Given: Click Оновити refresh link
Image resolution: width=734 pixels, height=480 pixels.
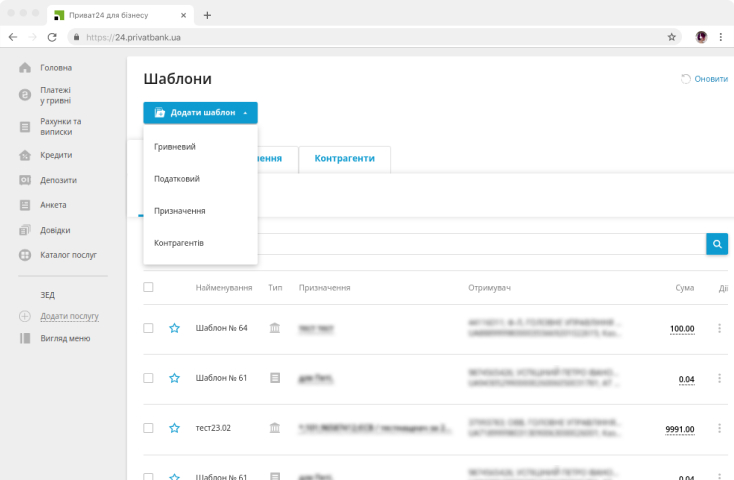Looking at the screenshot, I should 704,79.
